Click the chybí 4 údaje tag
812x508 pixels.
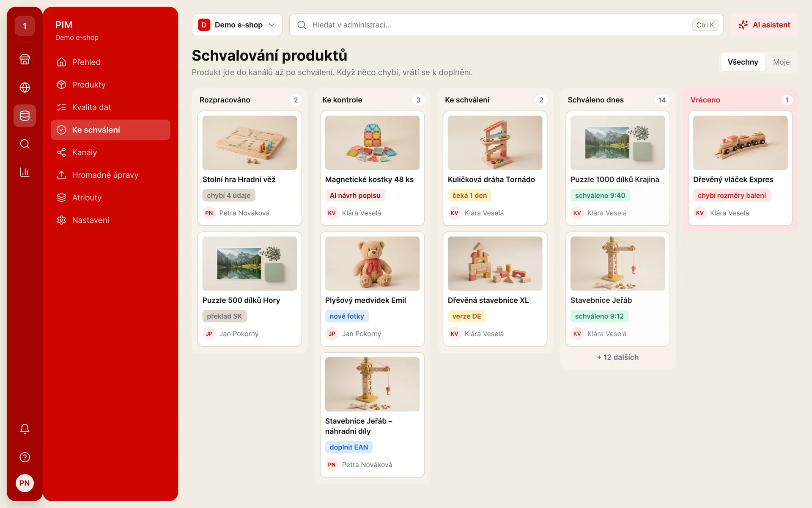pyautogui.click(x=228, y=196)
